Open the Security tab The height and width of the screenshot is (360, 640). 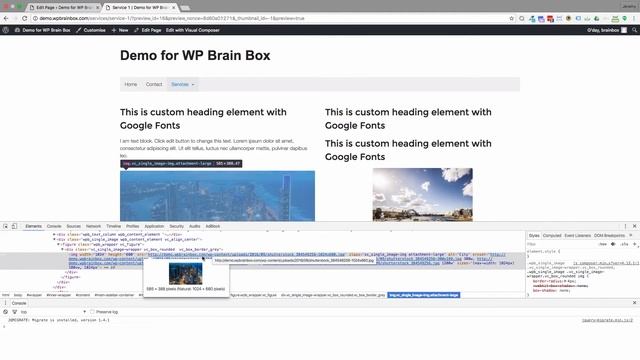(x=176, y=226)
